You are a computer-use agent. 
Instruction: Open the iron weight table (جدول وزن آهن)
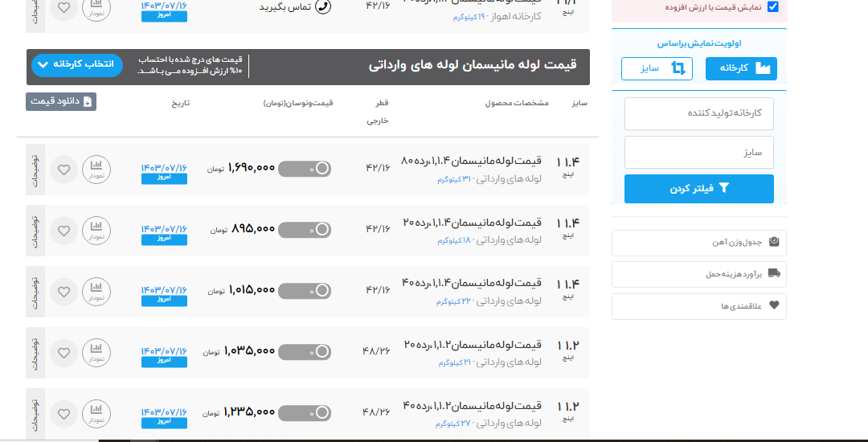coord(698,243)
